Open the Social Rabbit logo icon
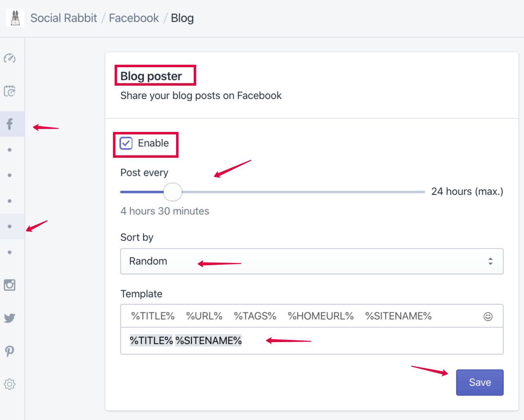 pos(15,18)
